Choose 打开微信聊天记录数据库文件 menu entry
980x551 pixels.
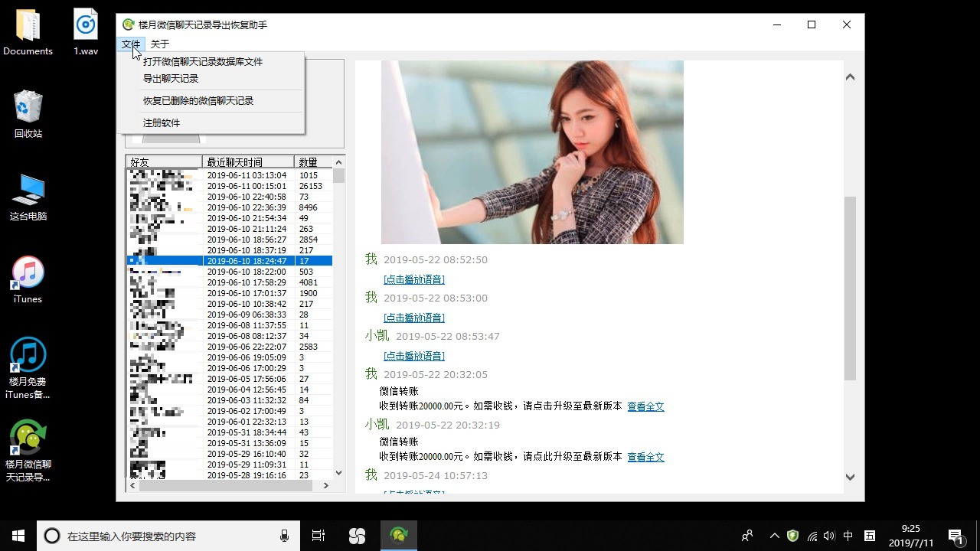(203, 61)
